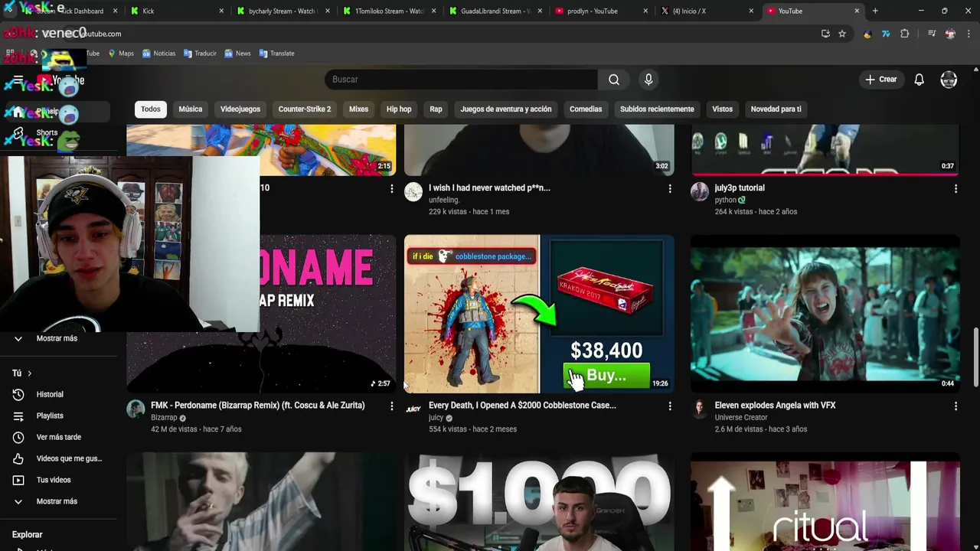The image size is (980, 551).
Task: Select the Música filter chip
Action: 191,109
